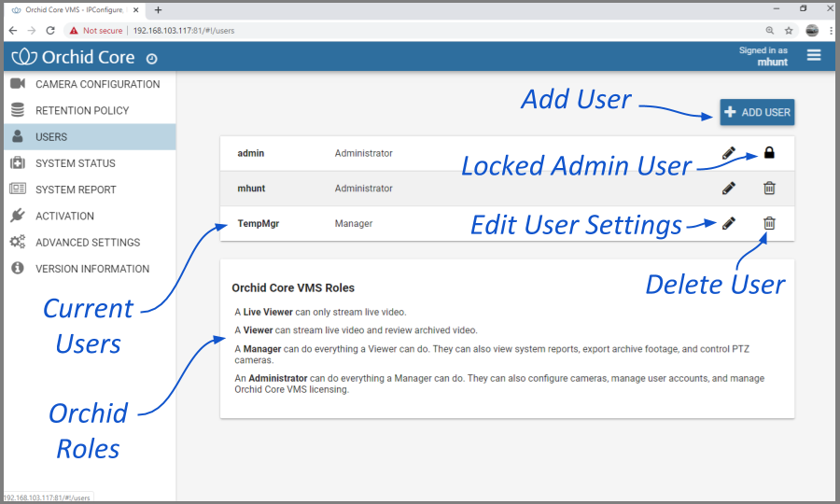
Task: Click the Not secure warning in address bar
Action: point(96,31)
